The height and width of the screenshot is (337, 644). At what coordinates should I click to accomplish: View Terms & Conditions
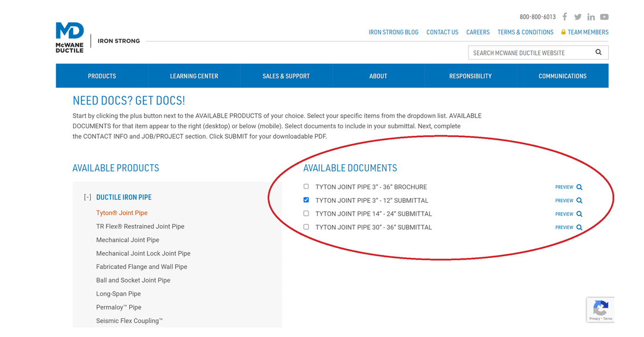(525, 32)
